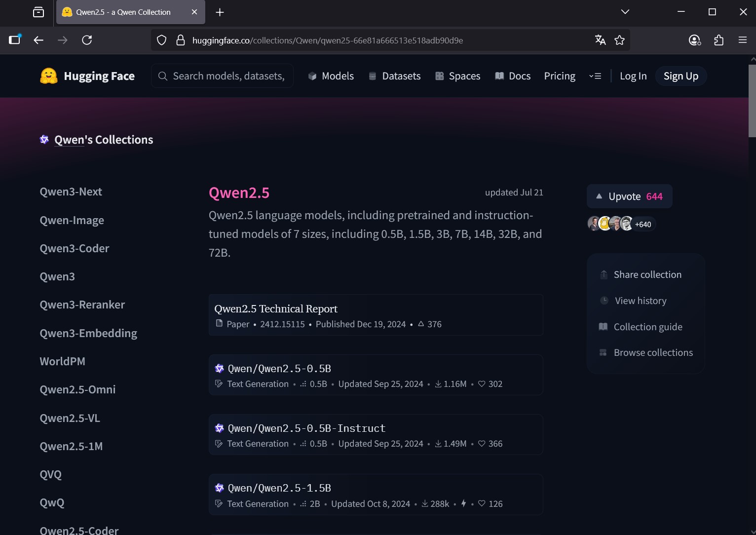
Task: Click the browser address bar URL
Action: 328,40
